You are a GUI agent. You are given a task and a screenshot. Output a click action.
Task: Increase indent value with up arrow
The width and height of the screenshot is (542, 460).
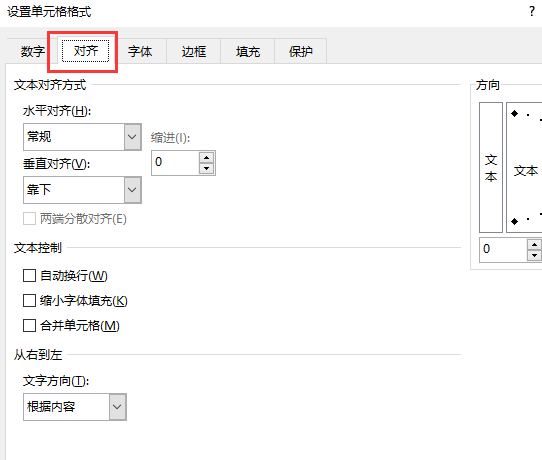point(206,158)
